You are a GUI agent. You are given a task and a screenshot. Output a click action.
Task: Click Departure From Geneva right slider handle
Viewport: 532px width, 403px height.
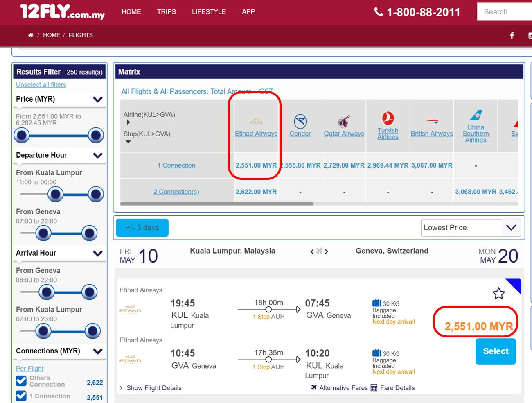click(x=89, y=233)
